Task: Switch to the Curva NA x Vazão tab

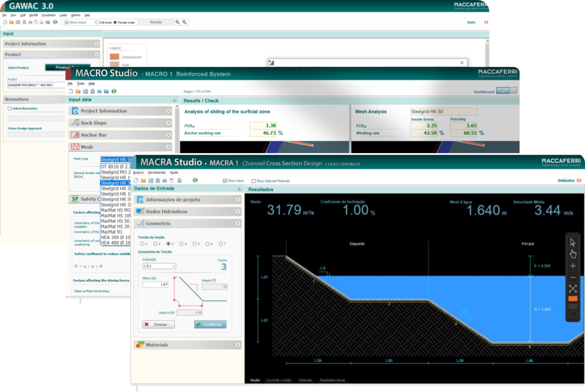Action: coord(279,380)
